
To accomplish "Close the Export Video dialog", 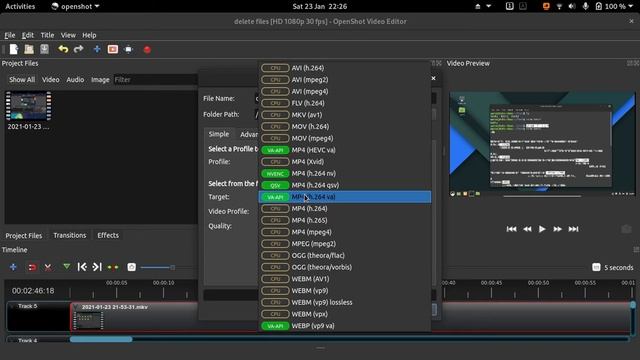I will pyautogui.click(x=433, y=78).
